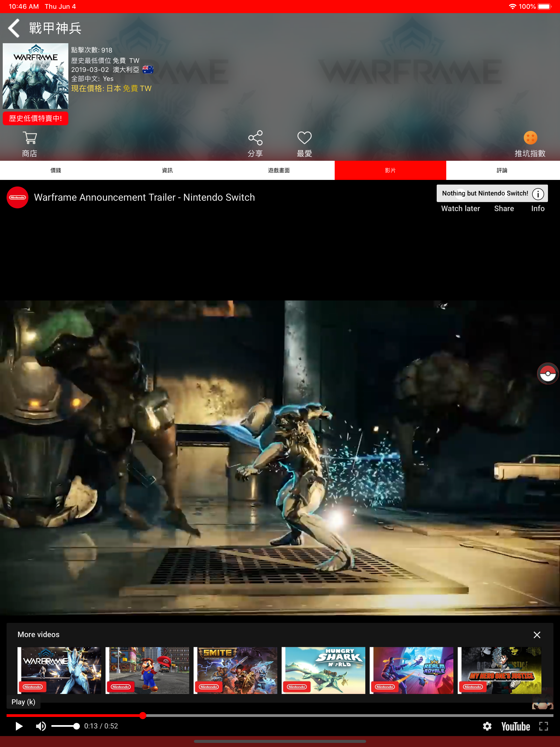Open YouTube player settings gear
The image size is (560, 747).
point(487,726)
